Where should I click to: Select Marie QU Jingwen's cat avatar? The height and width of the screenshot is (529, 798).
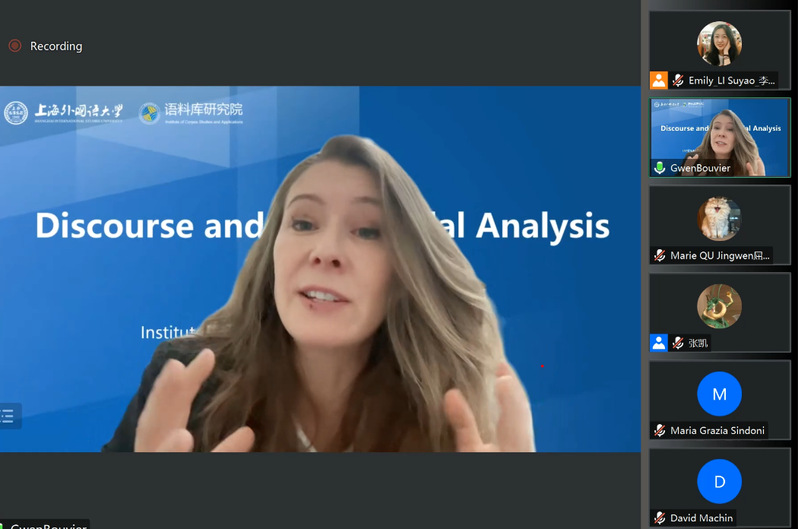[x=719, y=219]
